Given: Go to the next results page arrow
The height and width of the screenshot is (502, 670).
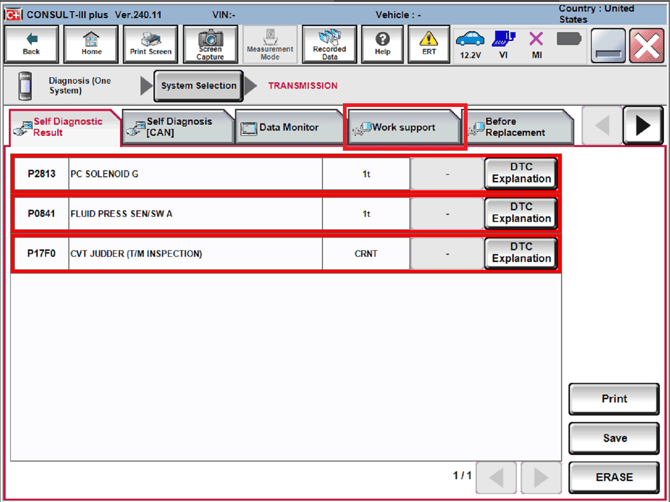Looking at the screenshot, I should click(541, 477).
